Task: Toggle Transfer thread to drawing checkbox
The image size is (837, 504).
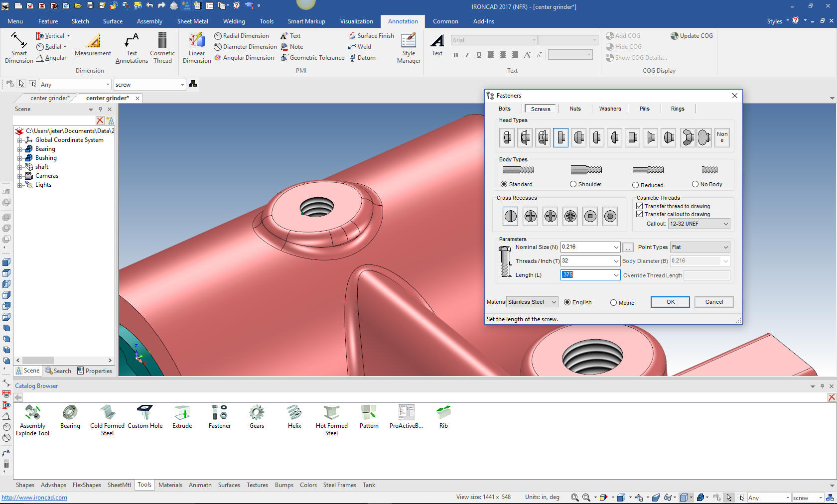Action: [639, 206]
